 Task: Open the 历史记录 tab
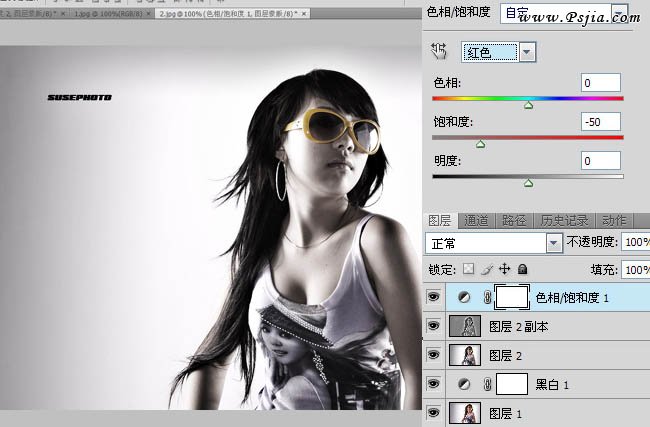coord(567,220)
